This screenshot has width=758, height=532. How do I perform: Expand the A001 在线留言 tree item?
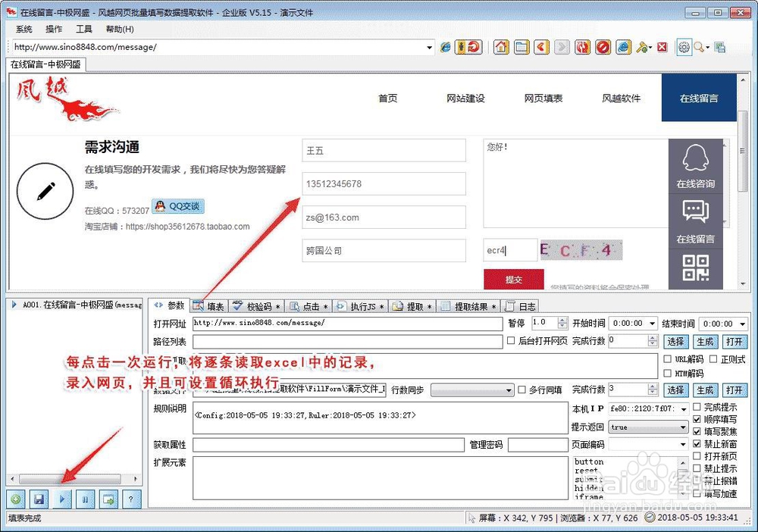pos(14,305)
